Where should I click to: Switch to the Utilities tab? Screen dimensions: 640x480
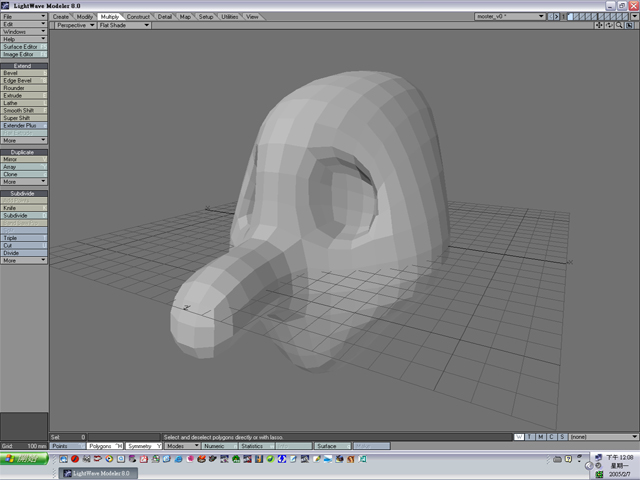(230, 17)
